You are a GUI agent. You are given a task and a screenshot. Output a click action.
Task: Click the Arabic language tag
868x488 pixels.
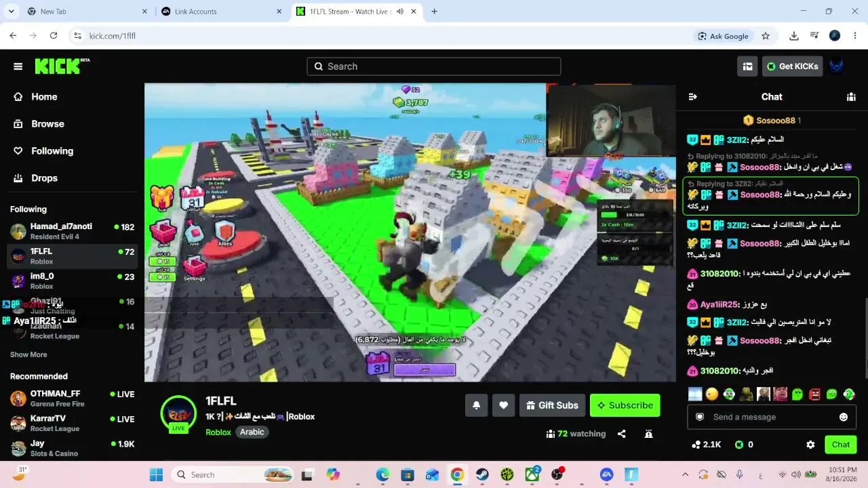pyautogui.click(x=252, y=432)
